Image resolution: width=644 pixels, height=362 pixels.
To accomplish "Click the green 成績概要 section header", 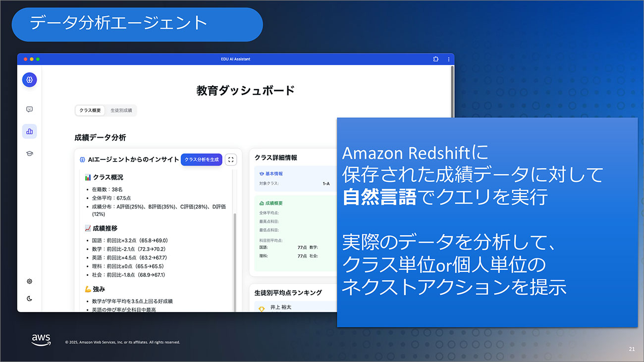I will [273, 203].
